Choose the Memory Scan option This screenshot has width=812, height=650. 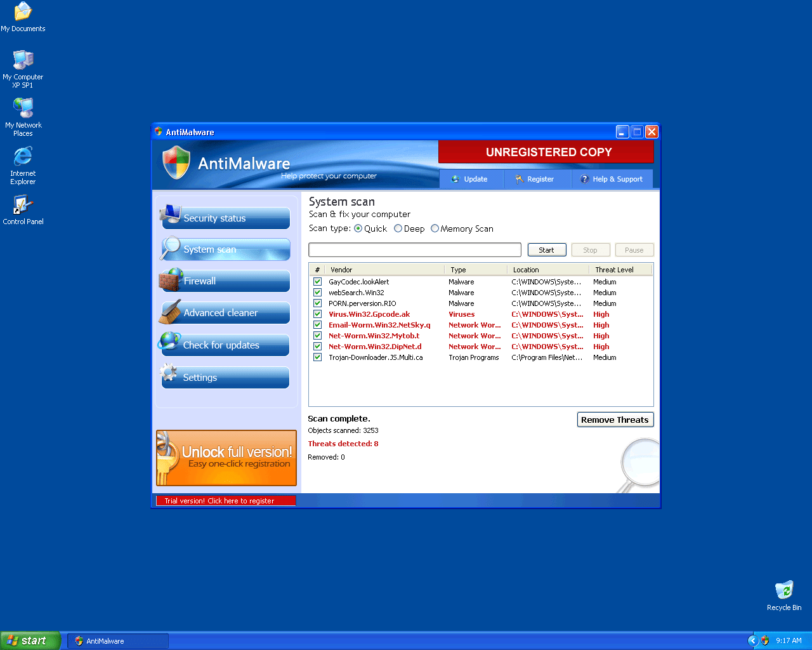pos(436,228)
